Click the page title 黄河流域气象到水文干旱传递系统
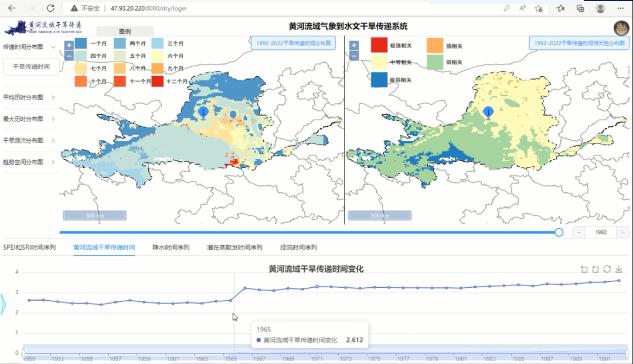This screenshot has height=364, width=633. click(348, 26)
